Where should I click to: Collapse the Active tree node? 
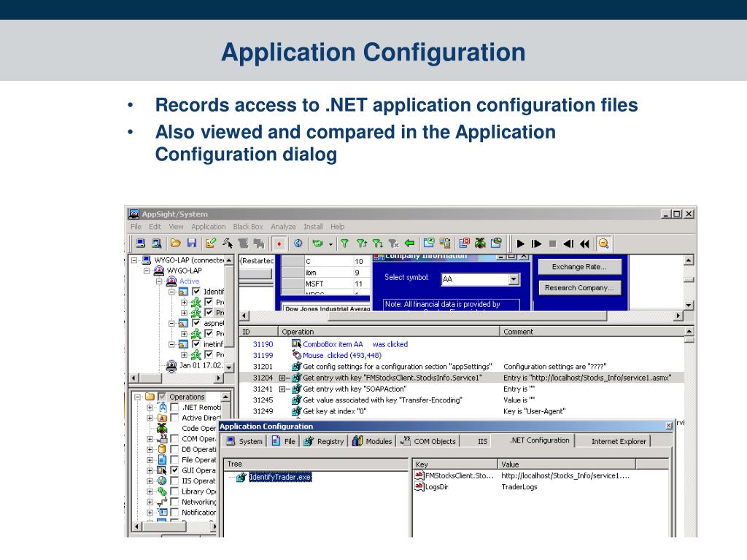point(160,281)
